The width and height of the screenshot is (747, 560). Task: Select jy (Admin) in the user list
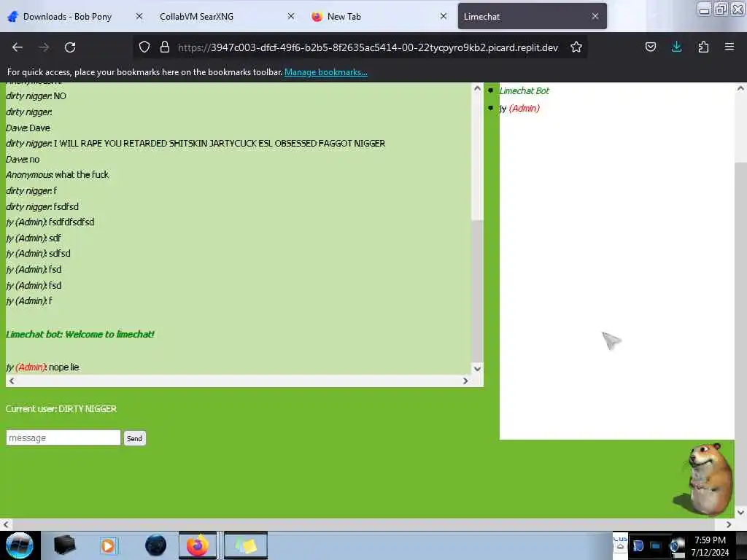coord(519,108)
